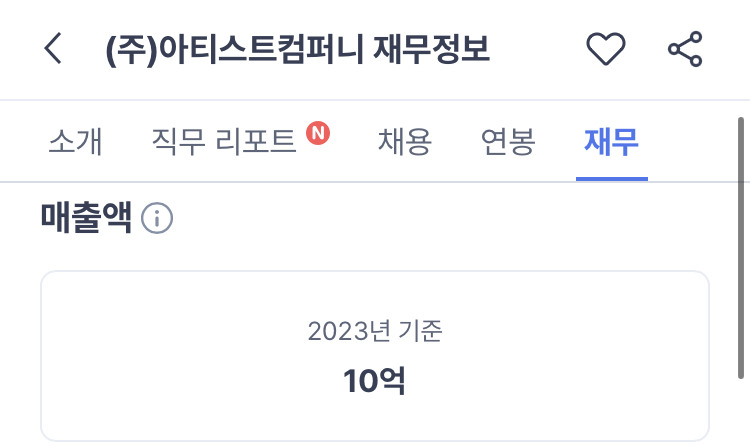Screen dimensions: 750x446
Task: Show info tooltip next to 매출액
Action: click(157, 218)
